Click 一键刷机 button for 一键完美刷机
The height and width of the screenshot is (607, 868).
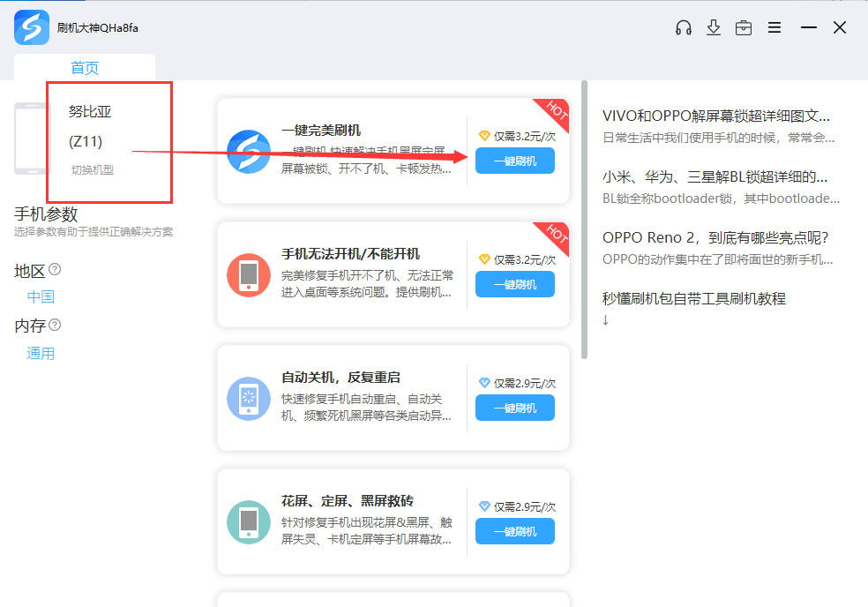click(x=515, y=161)
